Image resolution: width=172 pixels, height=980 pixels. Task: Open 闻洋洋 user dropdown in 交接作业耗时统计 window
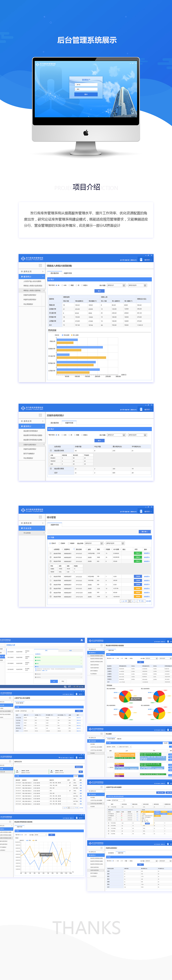click(148, 409)
